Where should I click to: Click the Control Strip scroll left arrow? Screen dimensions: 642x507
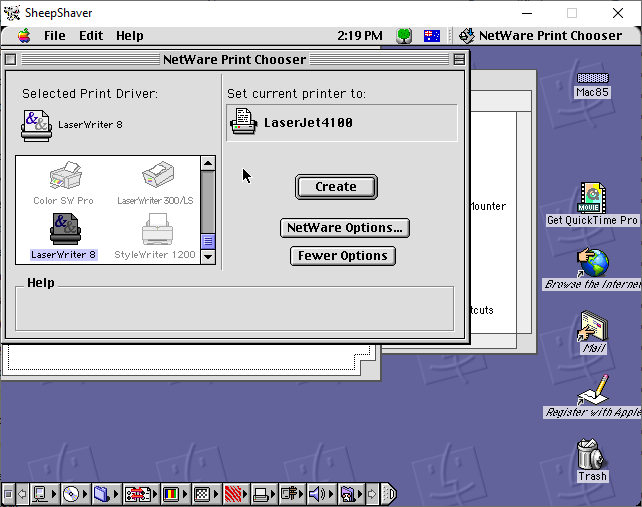pyautogui.click(x=23, y=494)
